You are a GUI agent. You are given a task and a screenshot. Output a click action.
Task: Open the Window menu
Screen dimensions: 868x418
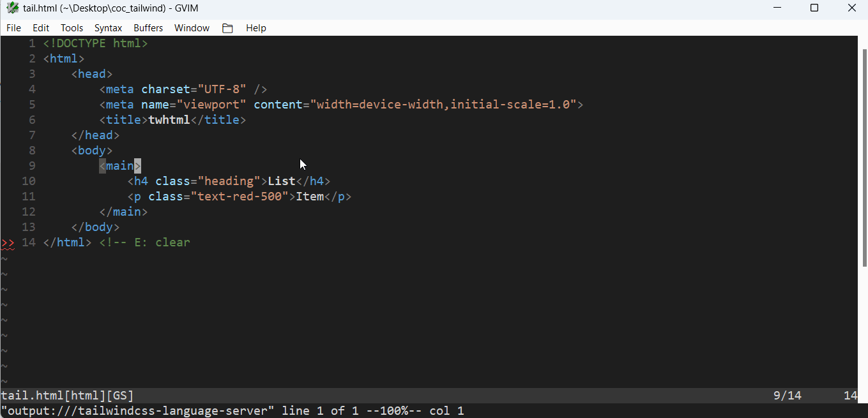click(191, 27)
